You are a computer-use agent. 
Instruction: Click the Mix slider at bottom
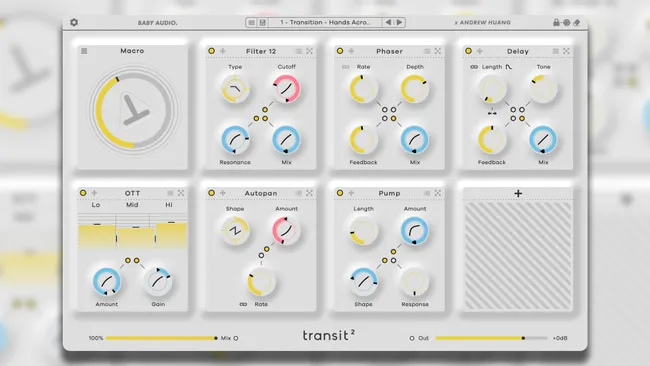click(161, 338)
